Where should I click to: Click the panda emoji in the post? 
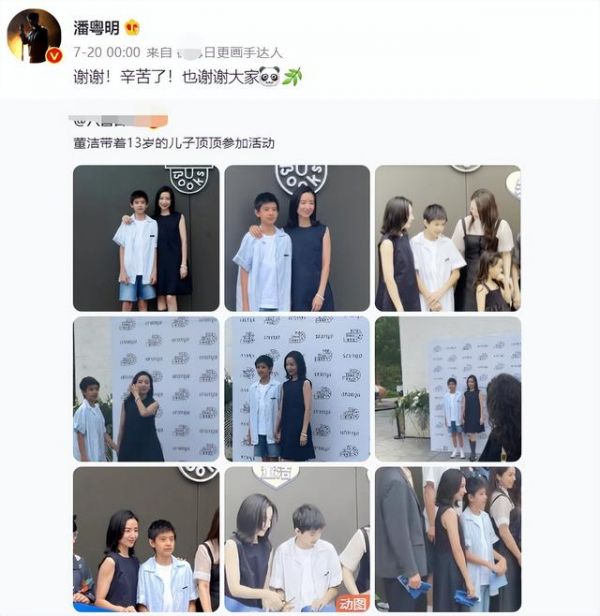270,76
